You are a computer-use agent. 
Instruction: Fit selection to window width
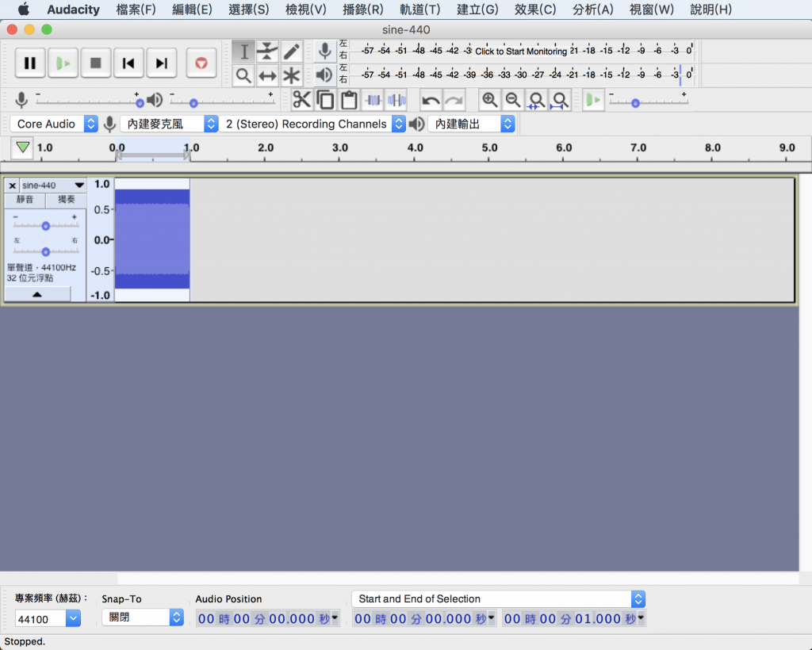(x=537, y=100)
